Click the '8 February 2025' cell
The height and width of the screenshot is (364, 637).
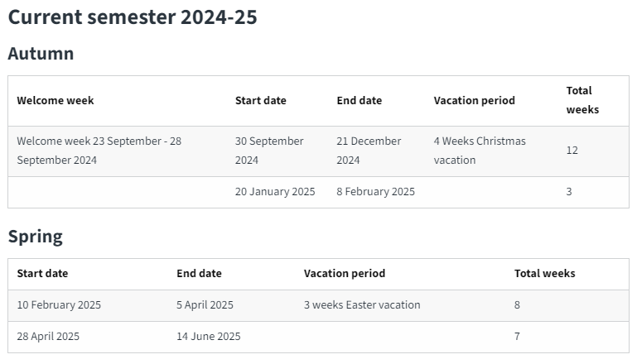(x=375, y=192)
